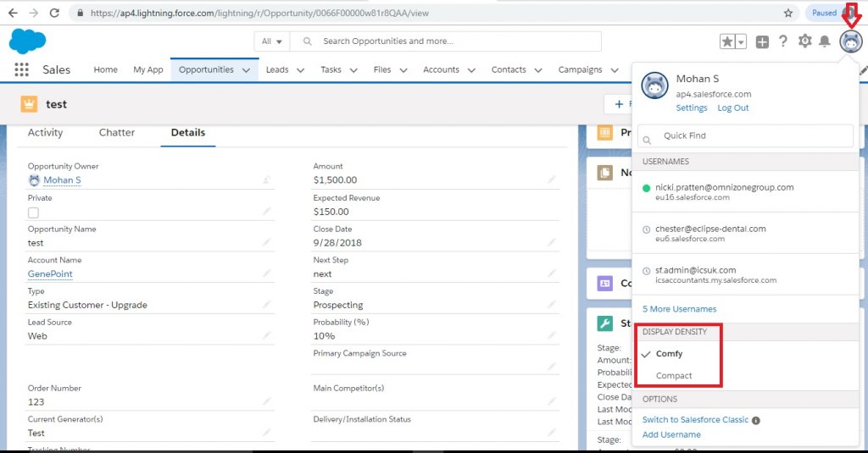
Task: Edit Lead Source pencil icon
Action: [x=267, y=335]
